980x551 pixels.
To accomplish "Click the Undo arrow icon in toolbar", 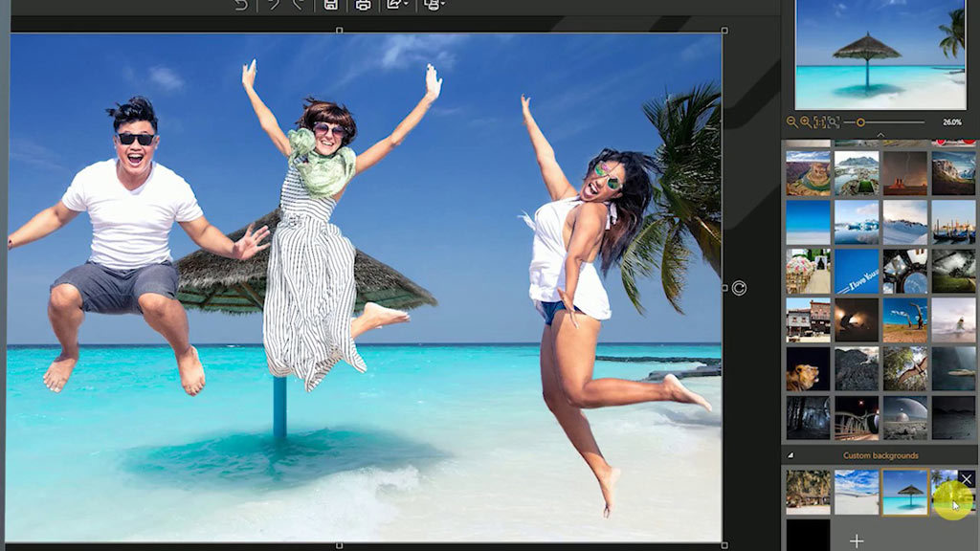I will 240,5.
